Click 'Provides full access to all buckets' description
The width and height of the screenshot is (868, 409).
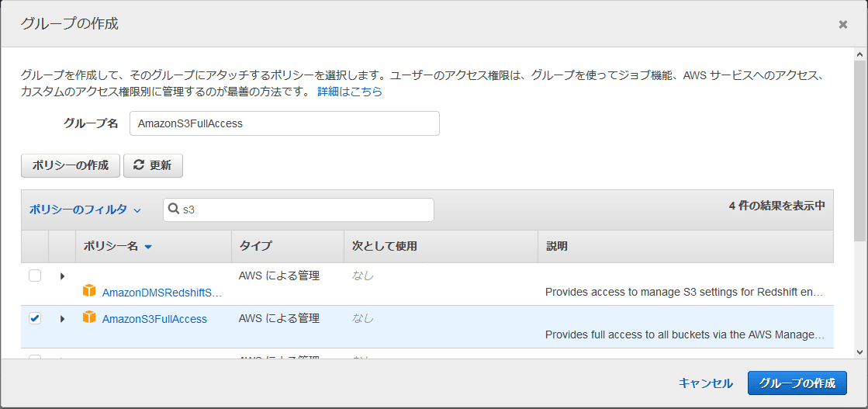click(685, 334)
